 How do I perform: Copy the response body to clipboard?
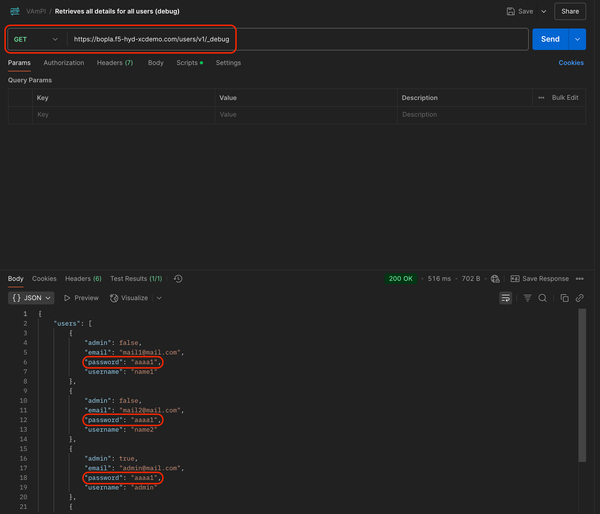point(565,298)
